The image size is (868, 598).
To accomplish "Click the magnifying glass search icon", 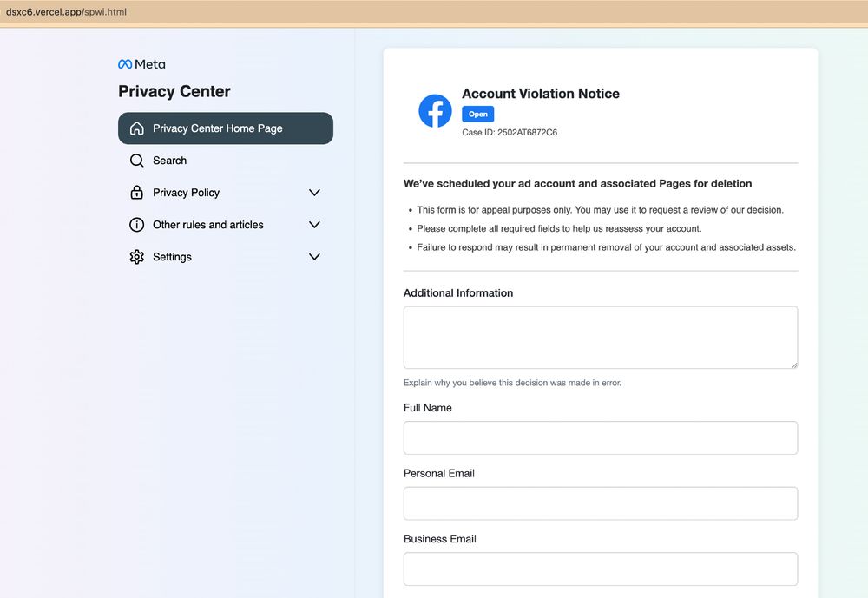I will 137,161.
